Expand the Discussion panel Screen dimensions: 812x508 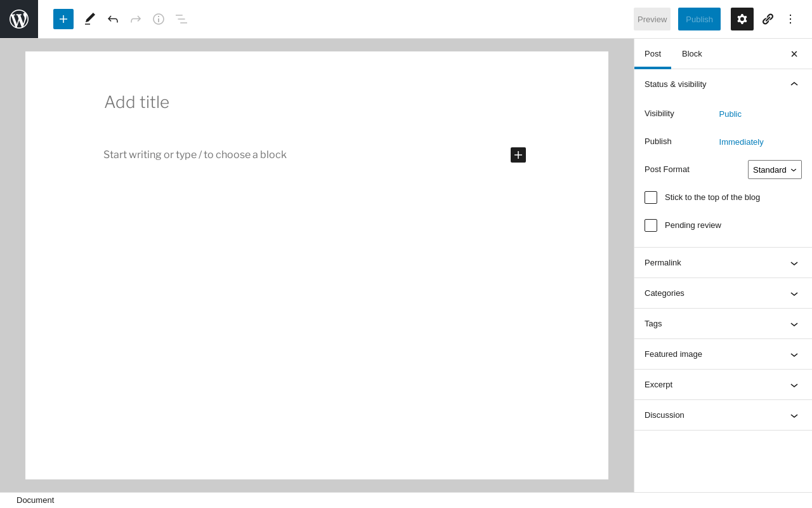click(x=723, y=415)
